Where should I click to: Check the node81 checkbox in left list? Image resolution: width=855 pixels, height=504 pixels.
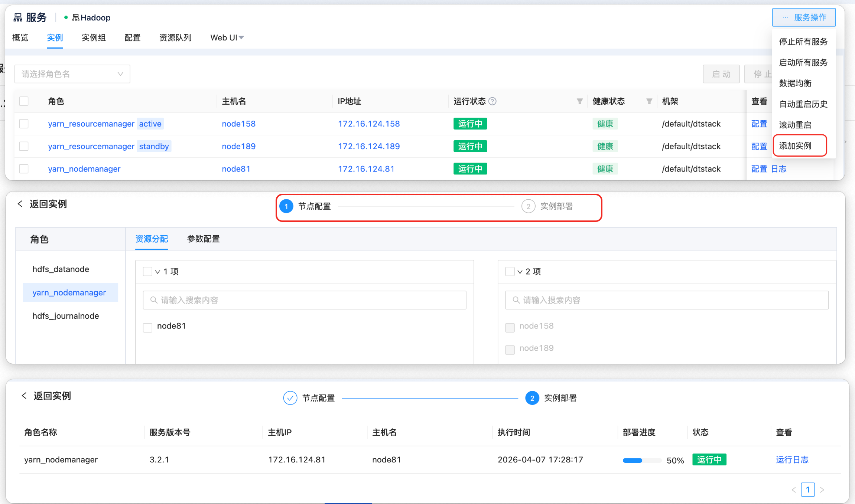(x=148, y=327)
